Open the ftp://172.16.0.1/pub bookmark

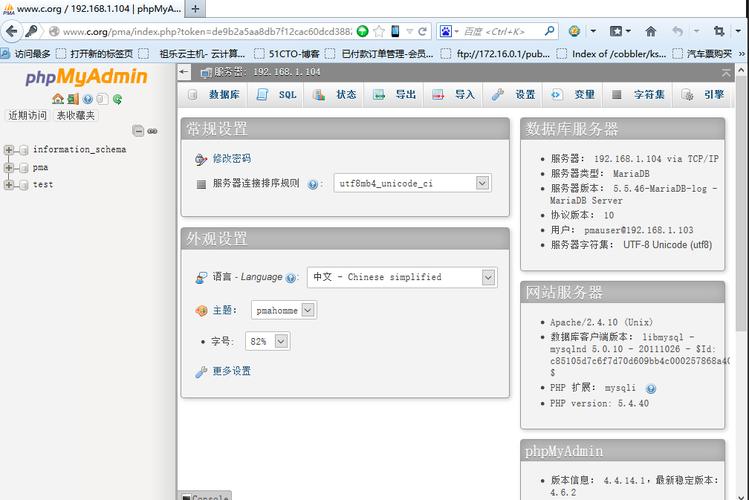496,54
